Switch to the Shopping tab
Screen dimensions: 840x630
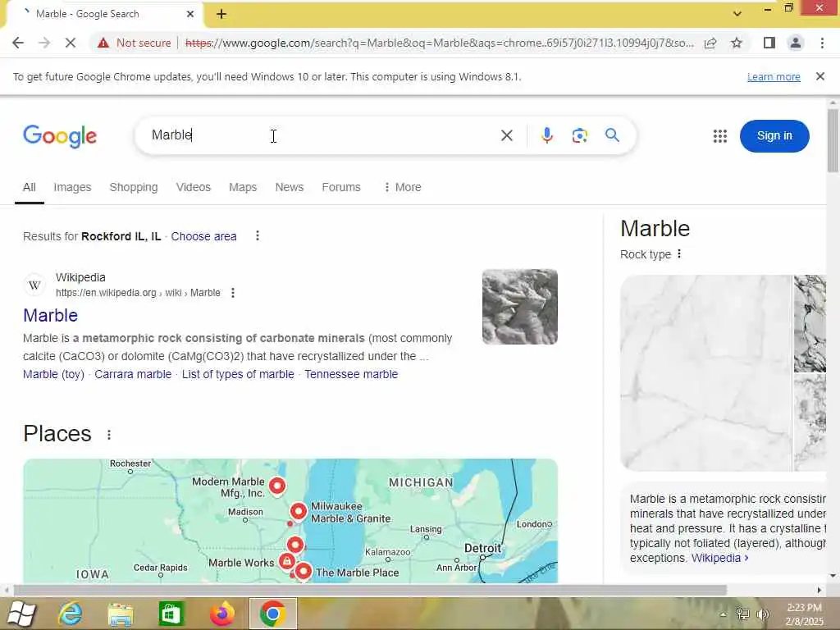(x=134, y=188)
